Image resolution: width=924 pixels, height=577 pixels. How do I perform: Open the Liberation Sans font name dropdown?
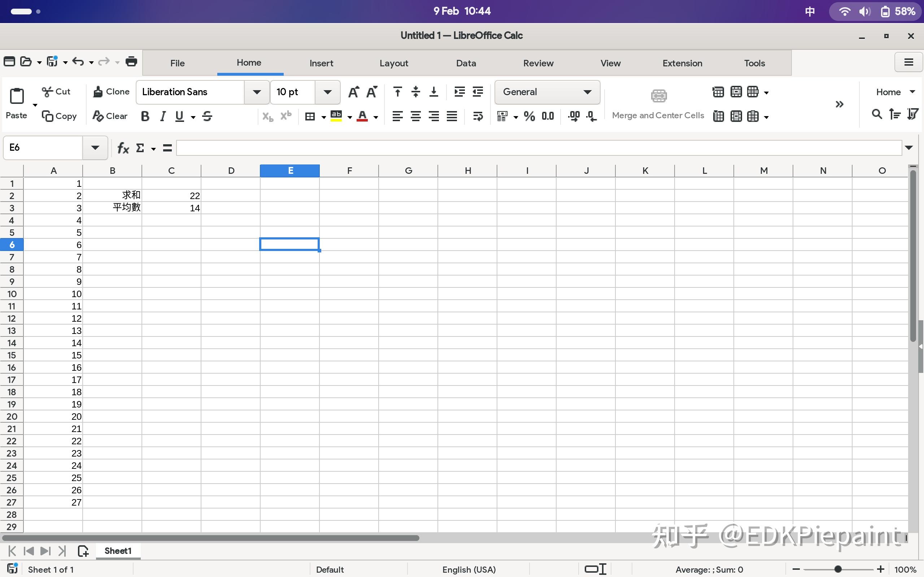(x=257, y=92)
